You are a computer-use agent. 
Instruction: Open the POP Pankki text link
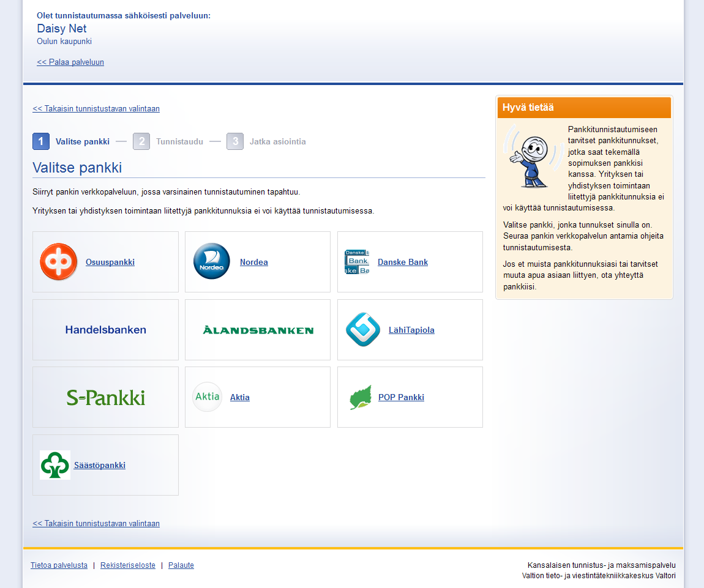tap(401, 397)
